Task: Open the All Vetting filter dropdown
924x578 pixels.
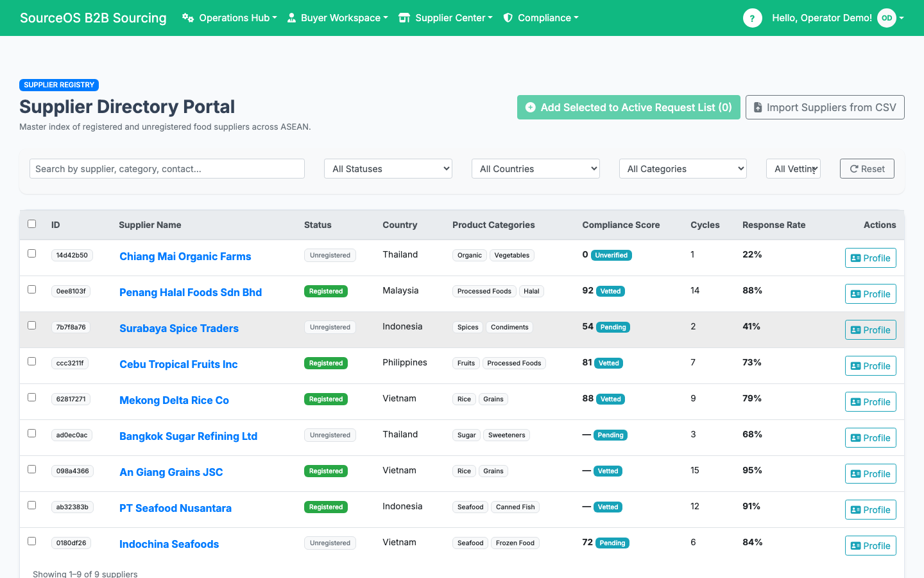Action: [x=793, y=169]
